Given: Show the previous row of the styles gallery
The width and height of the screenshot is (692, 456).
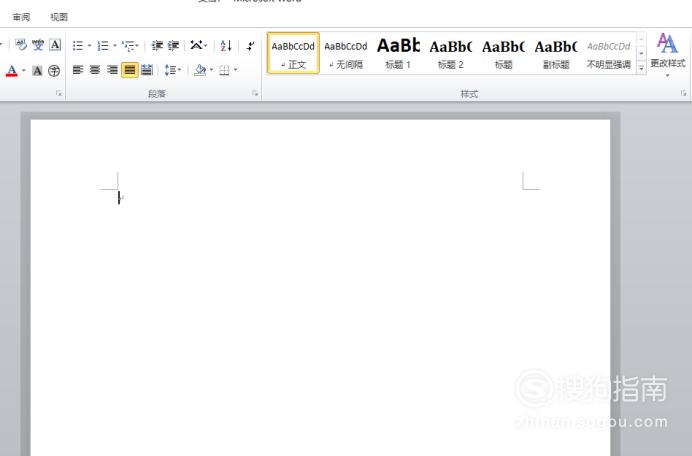Looking at the screenshot, I should click(641, 39).
